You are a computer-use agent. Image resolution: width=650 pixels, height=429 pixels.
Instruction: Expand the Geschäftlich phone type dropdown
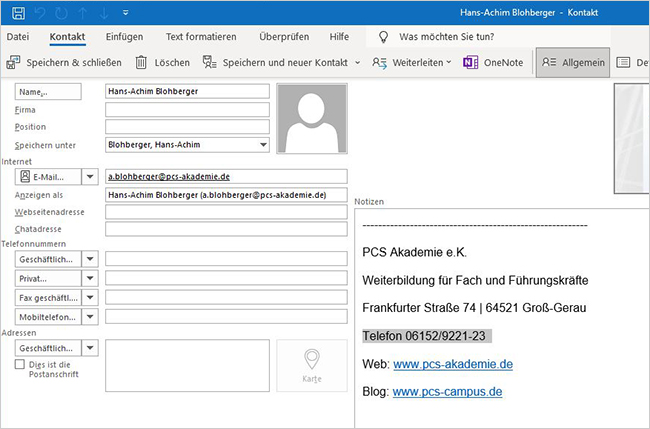click(x=90, y=259)
